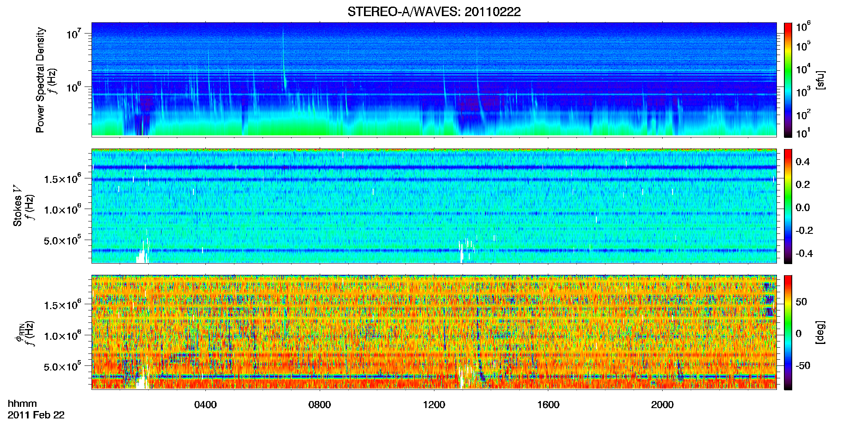Click the "hhmm" time format label
The image size is (868, 447).
coord(22,404)
